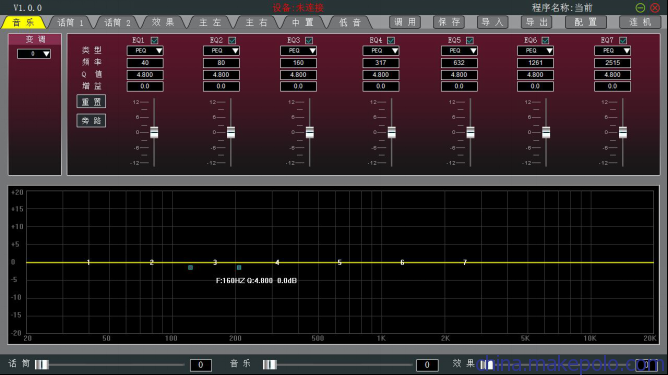The height and width of the screenshot is (375, 668).
Task: Open the 话筒 2 tab
Action: point(117,22)
